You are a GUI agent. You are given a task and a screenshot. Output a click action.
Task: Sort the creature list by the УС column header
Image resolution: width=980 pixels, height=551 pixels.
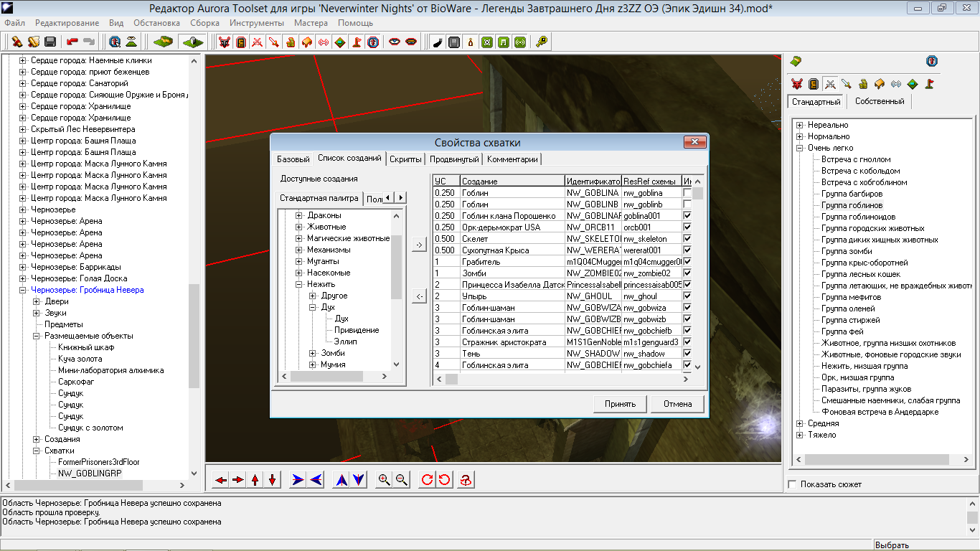(x=446, y=182)
